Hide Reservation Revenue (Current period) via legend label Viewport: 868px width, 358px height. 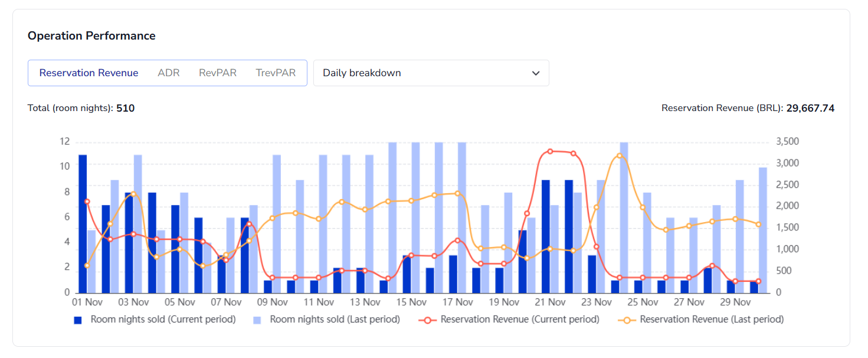pyautogui.click(x=519, y=320)
